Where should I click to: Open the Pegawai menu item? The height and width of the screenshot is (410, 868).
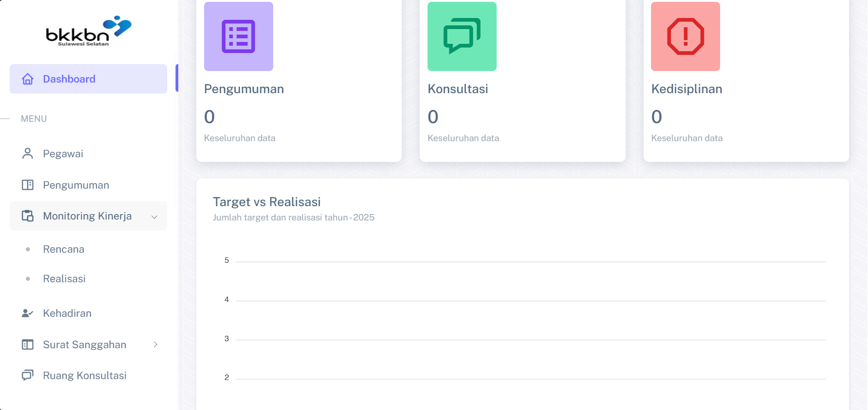tap(63, 154)
